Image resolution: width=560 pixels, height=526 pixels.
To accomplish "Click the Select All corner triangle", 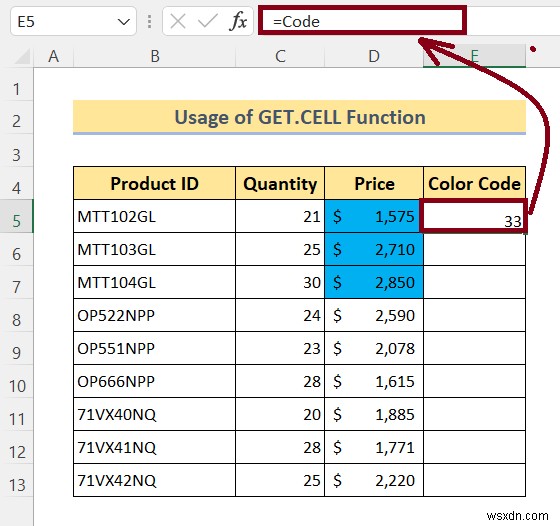I will (22, 56).
